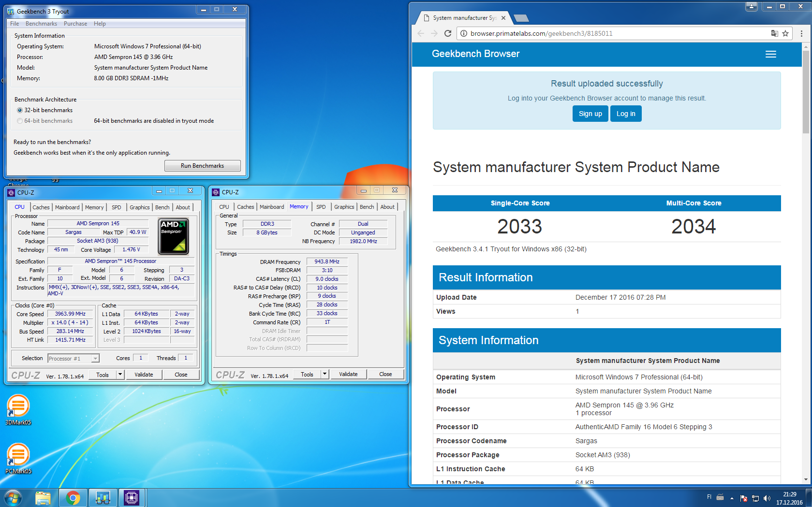
Task: Click Validate in left CPU-Z window
Action: (144, 375)
